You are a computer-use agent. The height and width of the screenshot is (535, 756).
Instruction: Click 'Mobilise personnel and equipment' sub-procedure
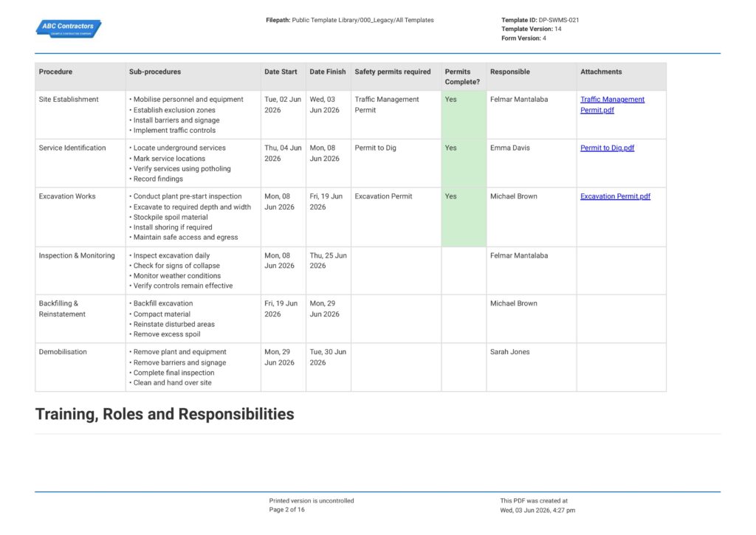tap(186, 100)
